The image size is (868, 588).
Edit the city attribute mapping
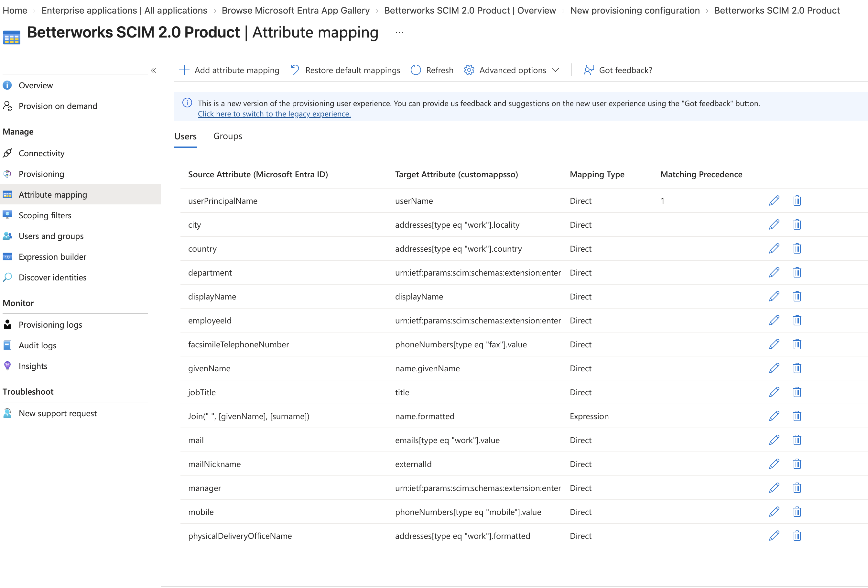coord(774,224)
